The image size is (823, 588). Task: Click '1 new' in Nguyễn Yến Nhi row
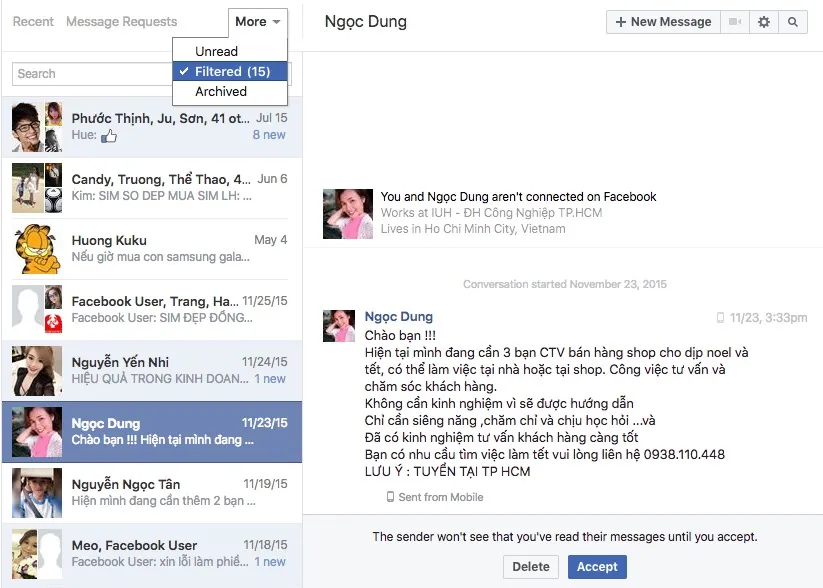point(270,379)
